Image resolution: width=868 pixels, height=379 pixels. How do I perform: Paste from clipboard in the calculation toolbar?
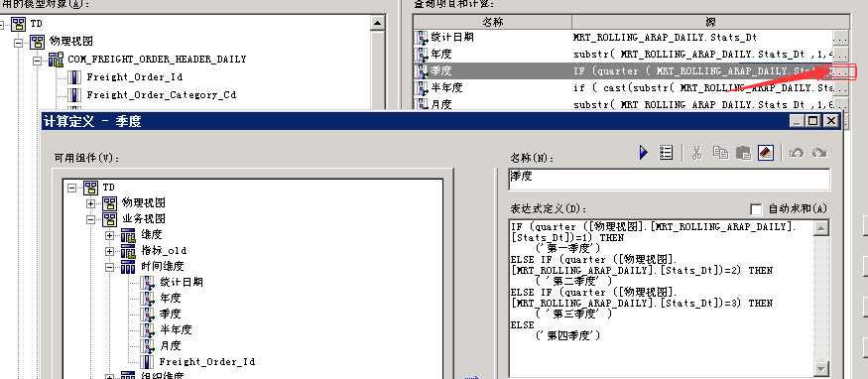tap(743, 153)
